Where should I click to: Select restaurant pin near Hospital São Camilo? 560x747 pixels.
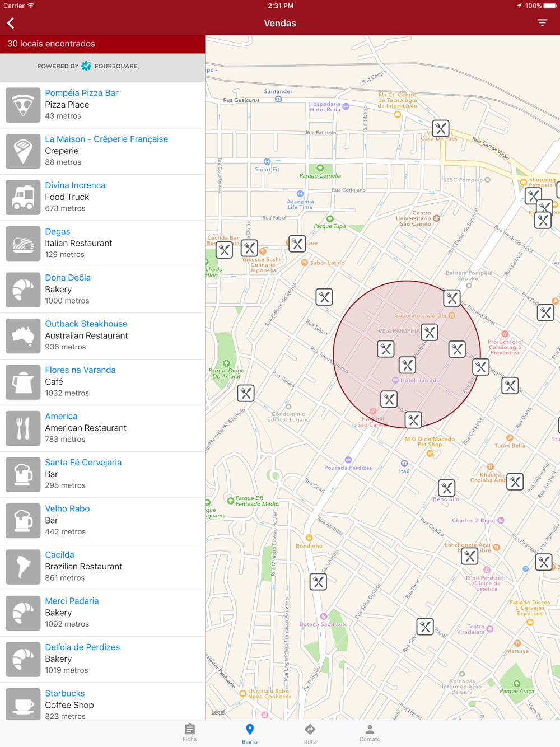pos(389,399)
